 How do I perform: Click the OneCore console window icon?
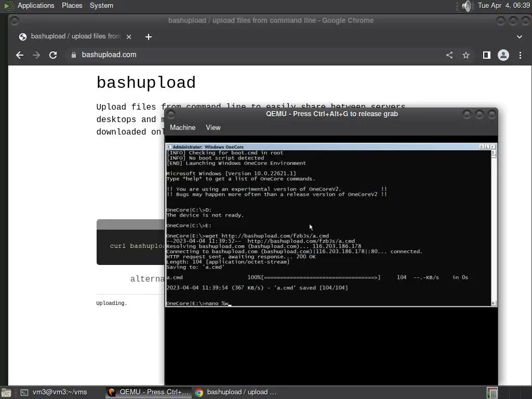[169, 147]
